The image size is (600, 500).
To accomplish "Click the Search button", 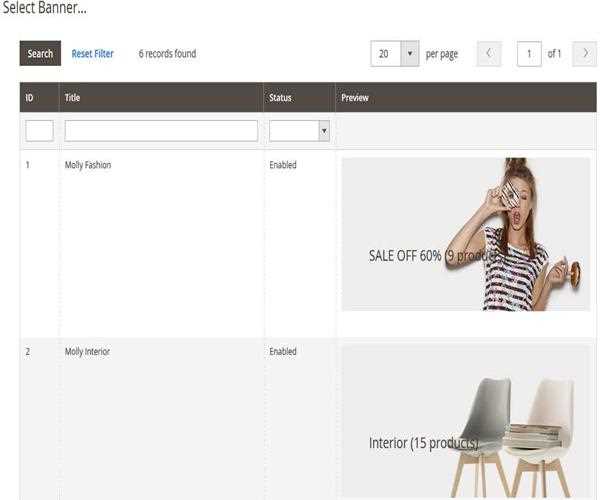I will click(x=40, y=54).
